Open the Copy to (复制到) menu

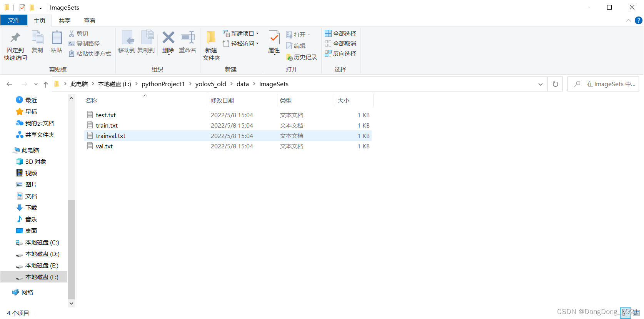tap(146, 42)
